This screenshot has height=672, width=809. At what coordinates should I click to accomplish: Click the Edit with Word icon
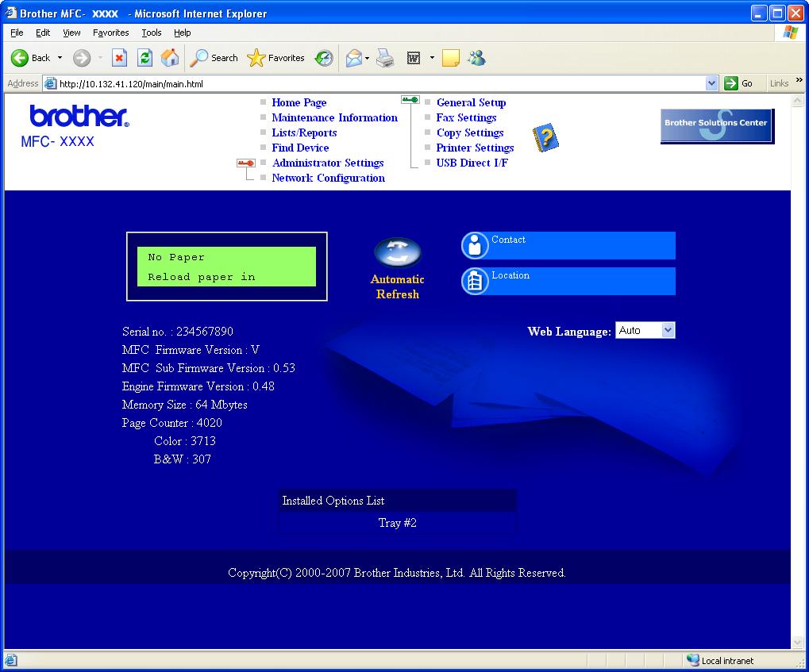pyautogui.click(x=414, y=58)
